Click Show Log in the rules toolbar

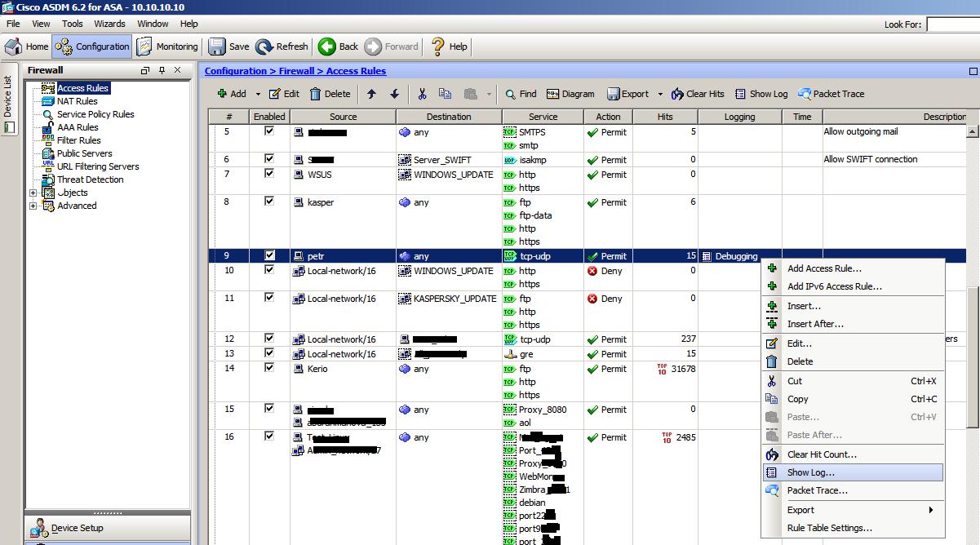click(761, 94)
